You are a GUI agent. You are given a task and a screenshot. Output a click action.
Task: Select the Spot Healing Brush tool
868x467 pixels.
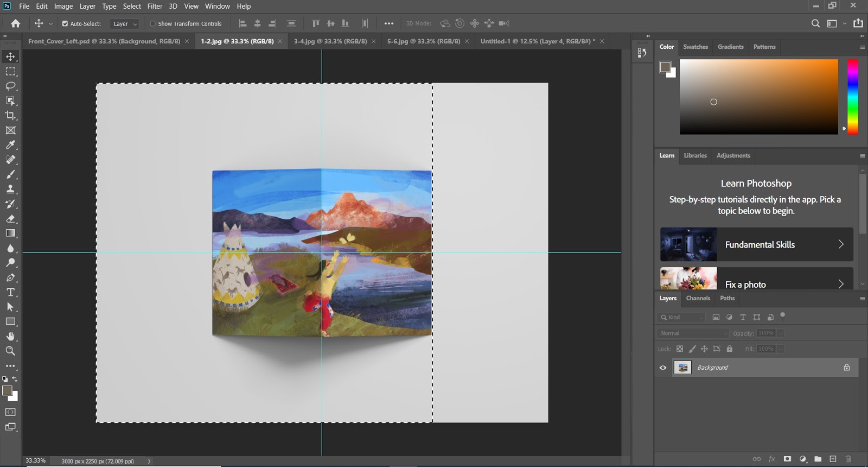point(10,160)
